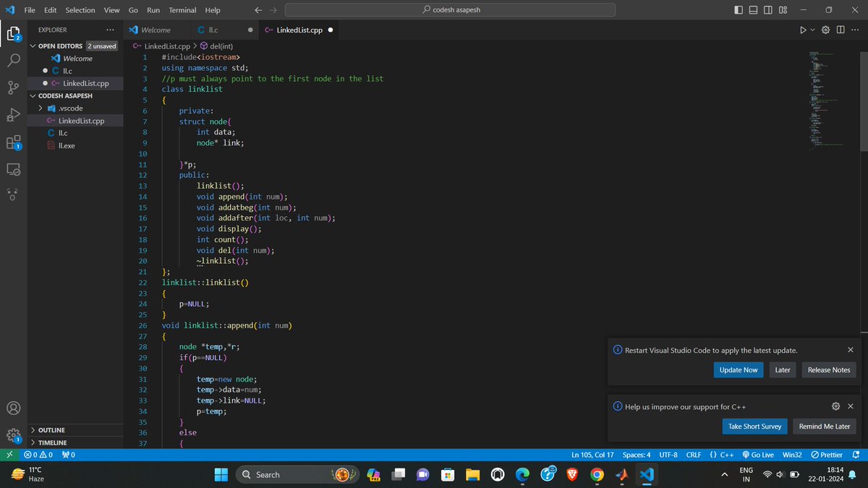
Task: Click the Take Short Survey button
Action: (754, 426)
